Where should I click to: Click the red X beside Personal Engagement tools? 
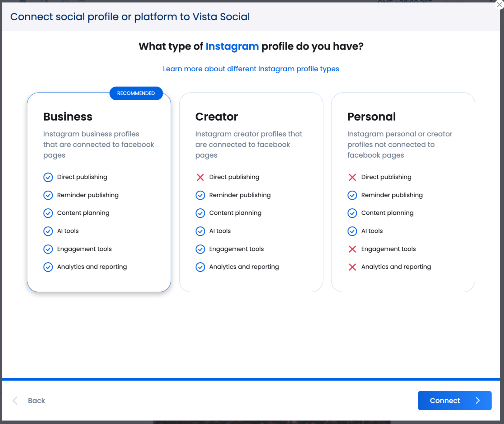pos(352,249)
